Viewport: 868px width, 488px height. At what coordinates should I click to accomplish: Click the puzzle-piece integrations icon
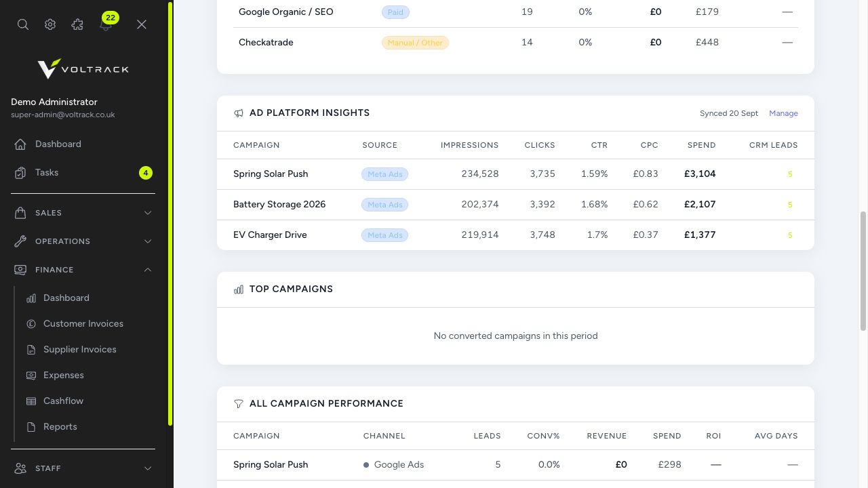click(x=77, y=24)
